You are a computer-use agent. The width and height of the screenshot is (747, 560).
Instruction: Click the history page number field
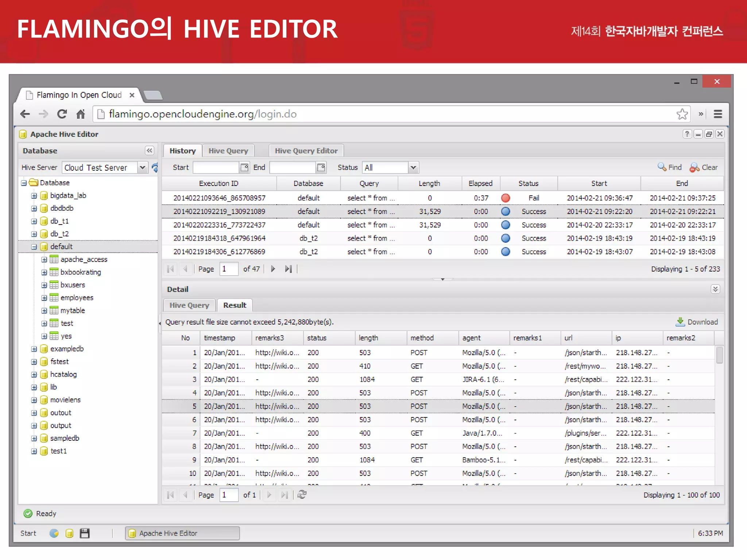(229, 269)
